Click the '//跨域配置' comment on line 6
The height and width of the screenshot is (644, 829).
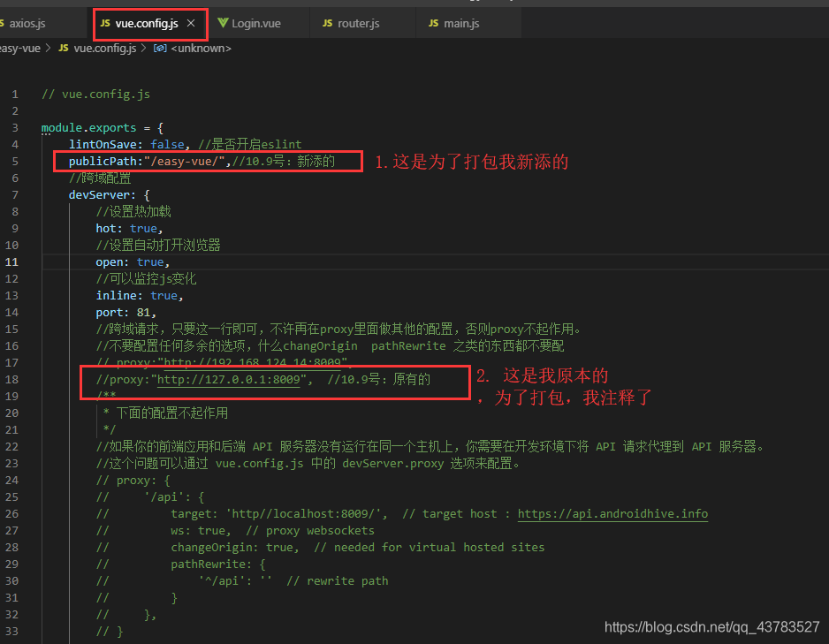coord(100,178)
